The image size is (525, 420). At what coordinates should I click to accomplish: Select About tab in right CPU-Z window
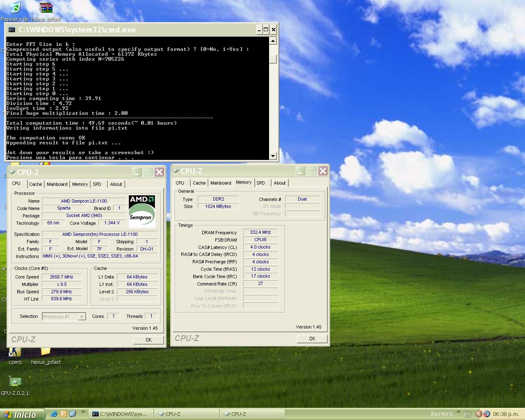coord(280,183)
